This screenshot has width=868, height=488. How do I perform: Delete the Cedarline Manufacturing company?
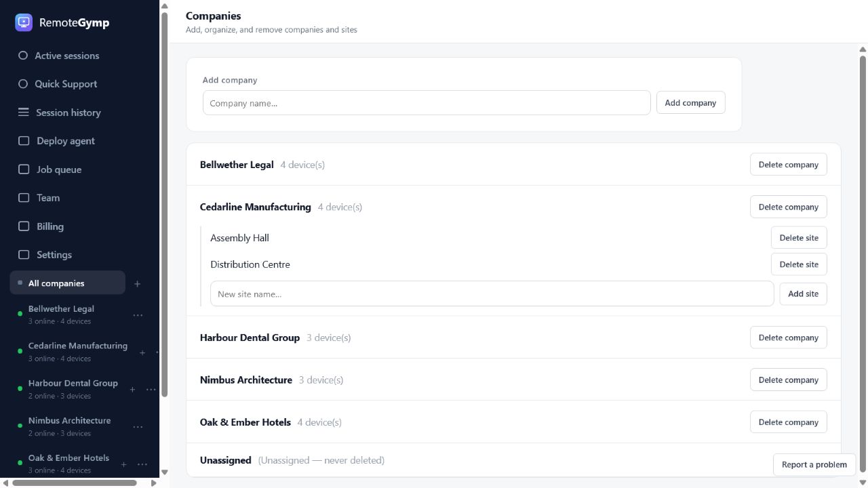pyautogui.click(x=788, y=207)
